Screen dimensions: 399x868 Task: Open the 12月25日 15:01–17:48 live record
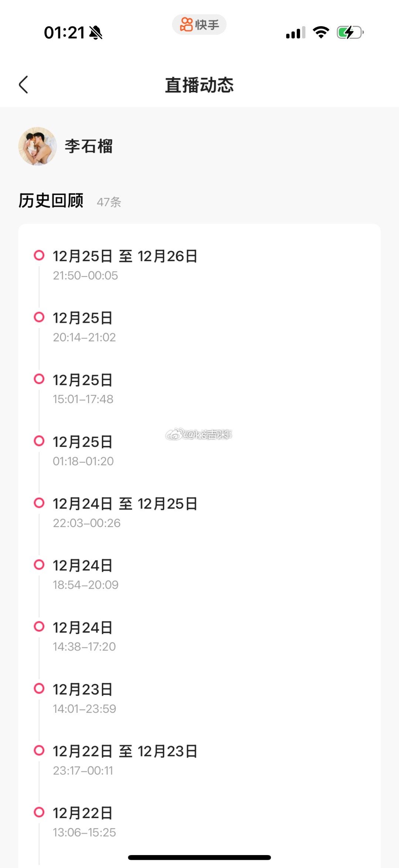(x=199, y=389)
